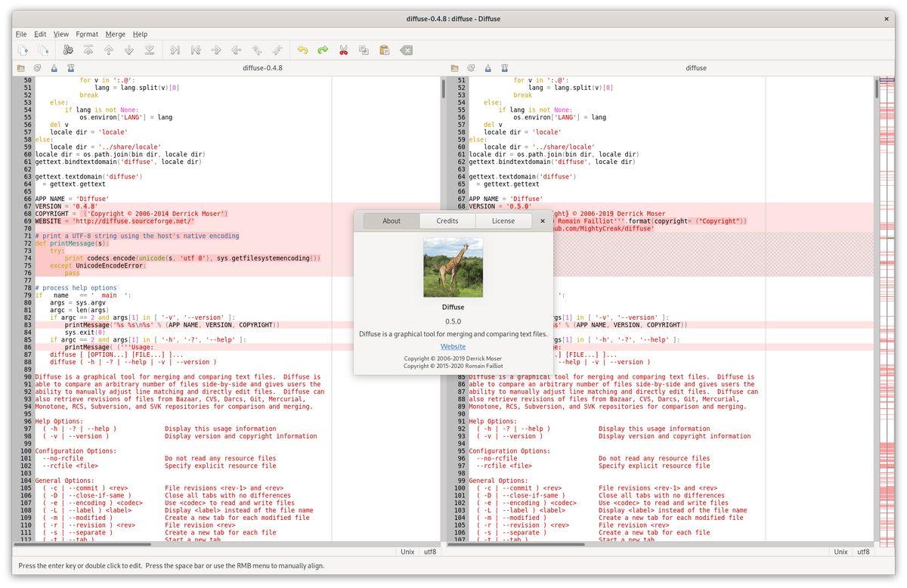Click Merge From Right Then Left icon

coord(277,50)
